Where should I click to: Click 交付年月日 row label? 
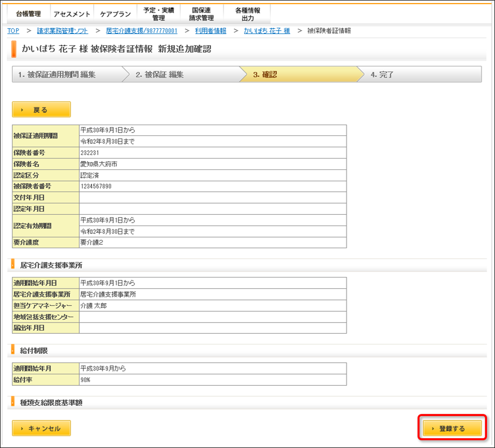tap(46, 198)
